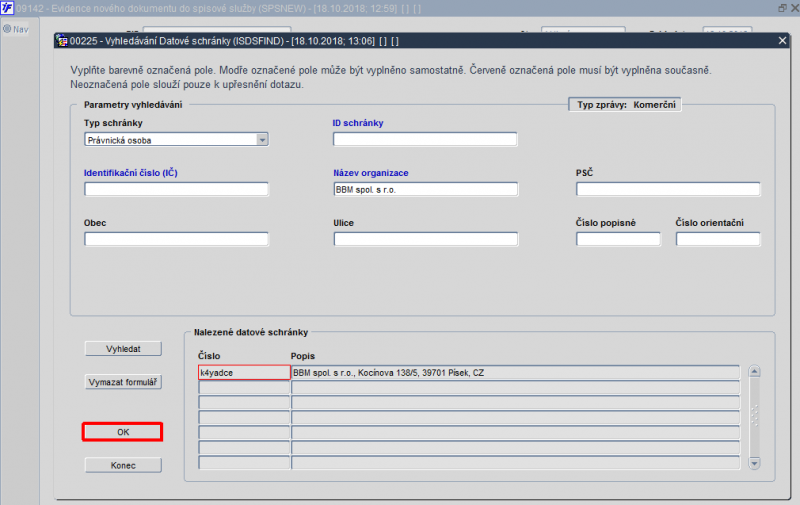The width and height of the screenshot is (800, 505).
Task: Focus the Obec input field
Action: pyautogui.click(x=176, y=239)
